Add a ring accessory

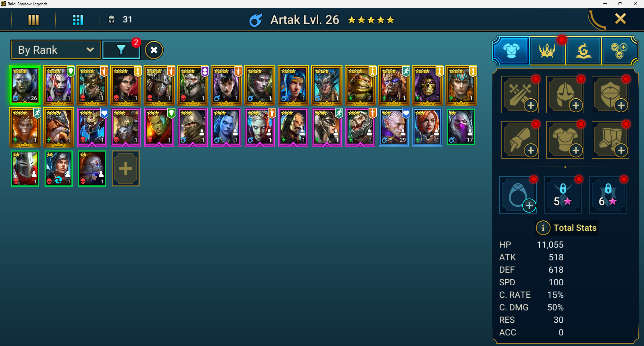pyautogui.click(x=518, y=195)
